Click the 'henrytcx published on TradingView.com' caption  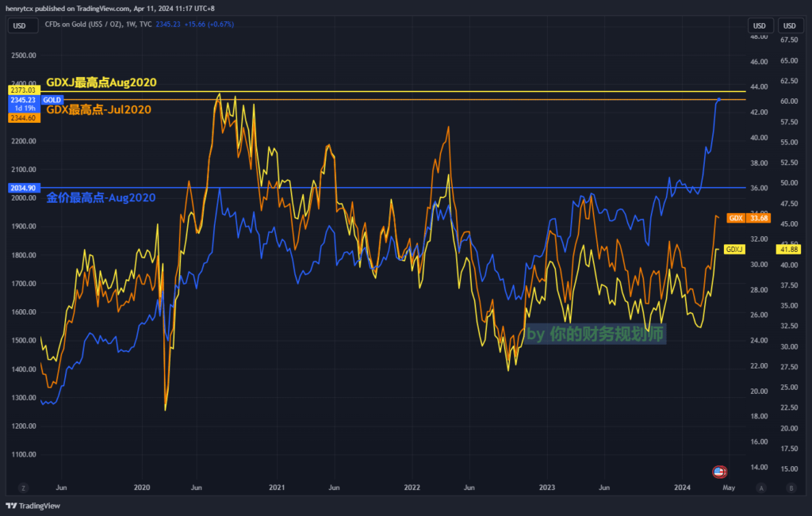click(x=67, y=8)
